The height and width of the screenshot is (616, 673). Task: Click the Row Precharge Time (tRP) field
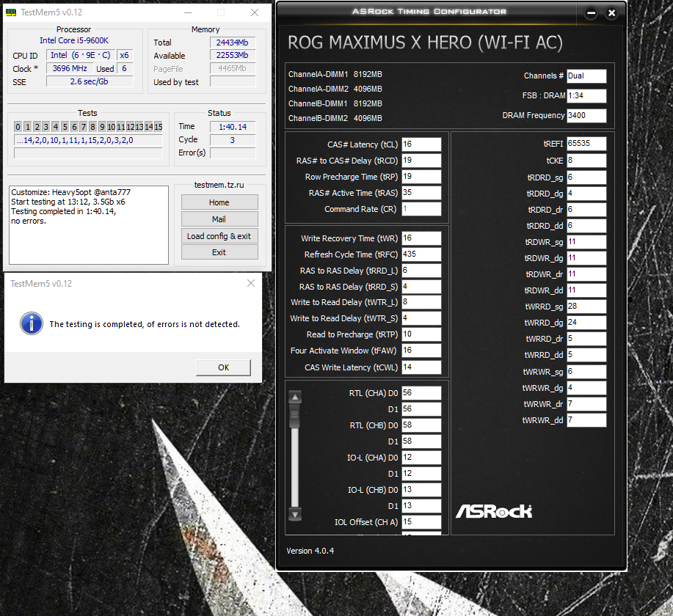421,177
